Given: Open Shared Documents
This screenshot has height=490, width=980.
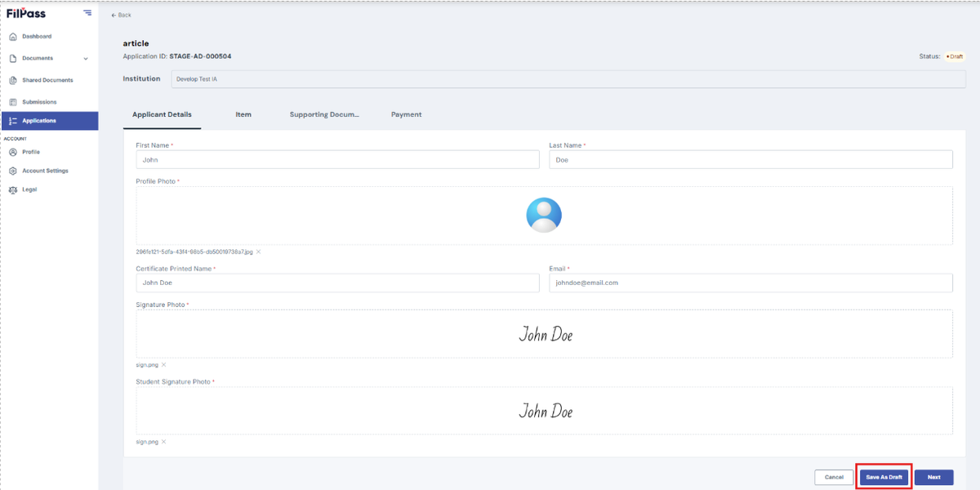Looking at the screenshot, I should tap(49, 80).
